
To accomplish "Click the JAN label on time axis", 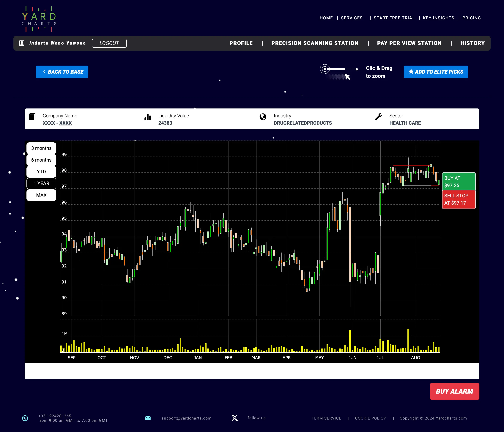I will coord(198,358).
